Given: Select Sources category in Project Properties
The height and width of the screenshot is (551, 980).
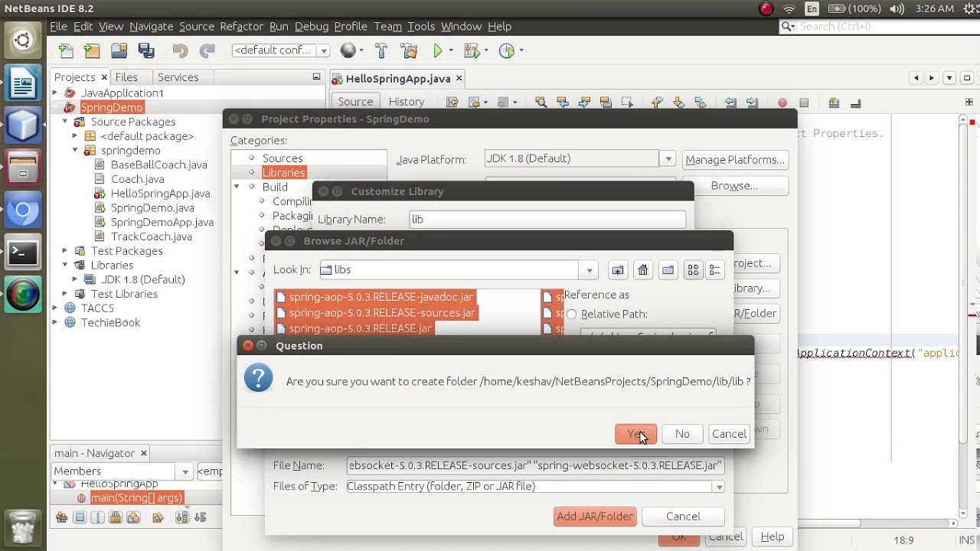Looking at the screenshot, I should (x=283, y=158).
